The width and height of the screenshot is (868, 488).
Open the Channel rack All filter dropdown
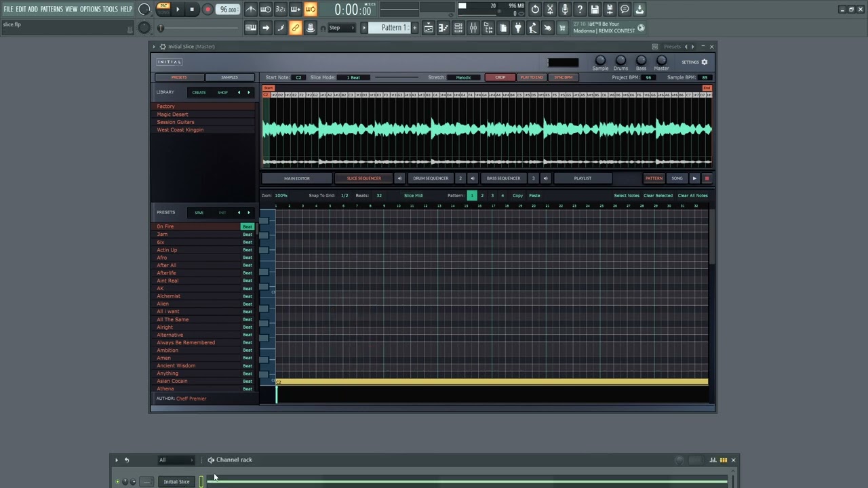(x=176, y=460)
